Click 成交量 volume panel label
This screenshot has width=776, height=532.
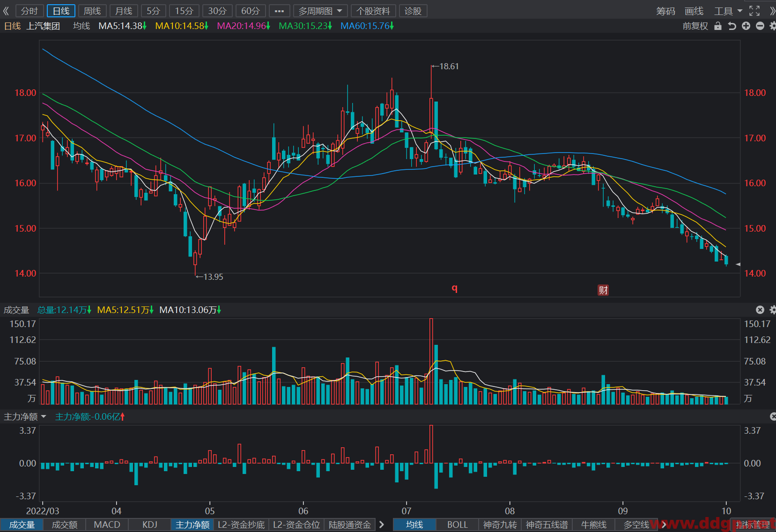click(x=16, y=310)
